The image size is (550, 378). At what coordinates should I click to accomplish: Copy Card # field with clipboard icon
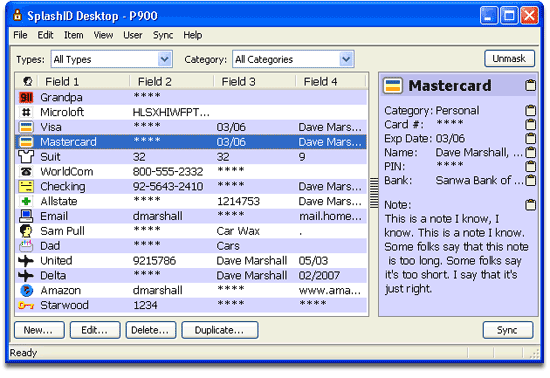pos(530,124)
